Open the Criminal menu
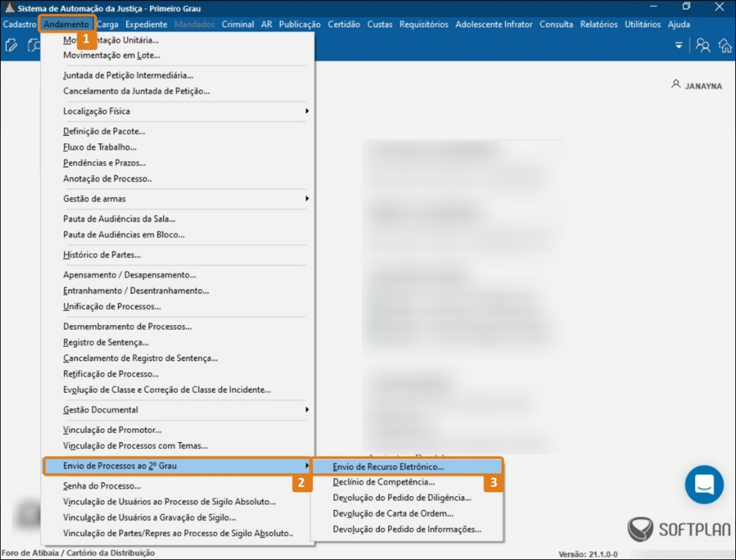 pos(238,25)
